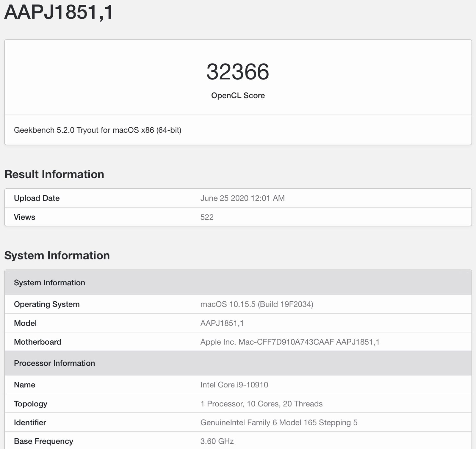Click the OpenCL Score label
476x449 pixels.
pos(238,96)
